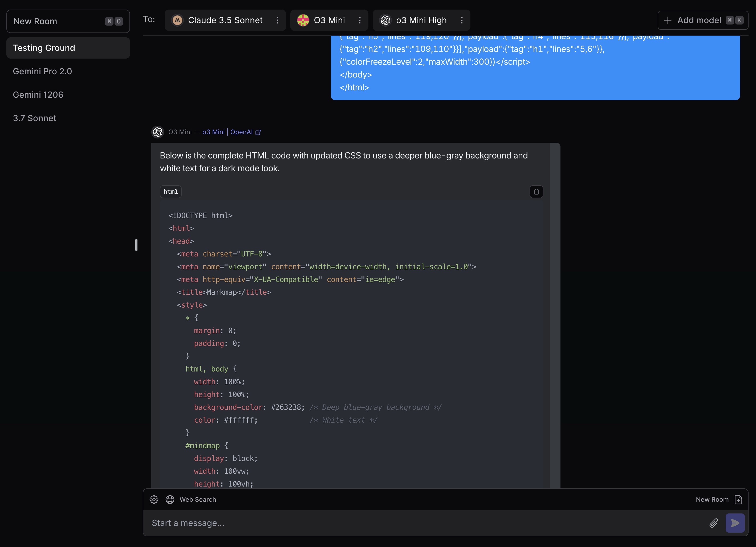Click the O3 Mini colorful avatar icon
The width and height of the screenshot is (756, 547).
coord(303,20)
